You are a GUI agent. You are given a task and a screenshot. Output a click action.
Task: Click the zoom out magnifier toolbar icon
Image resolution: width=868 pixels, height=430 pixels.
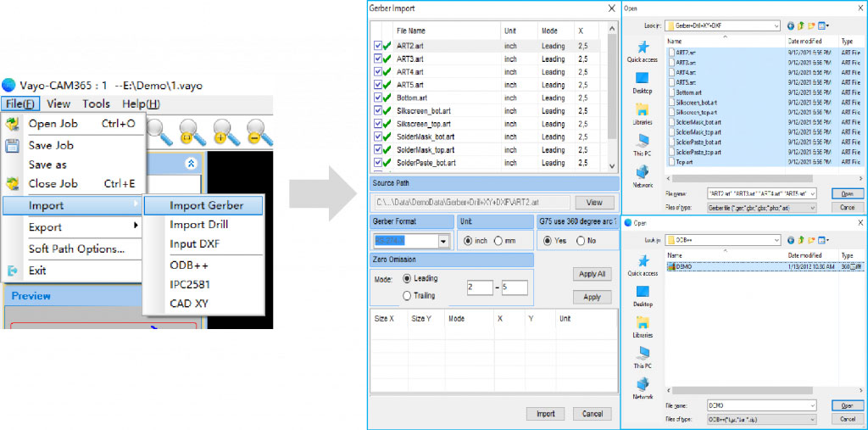tap(259, 131)
